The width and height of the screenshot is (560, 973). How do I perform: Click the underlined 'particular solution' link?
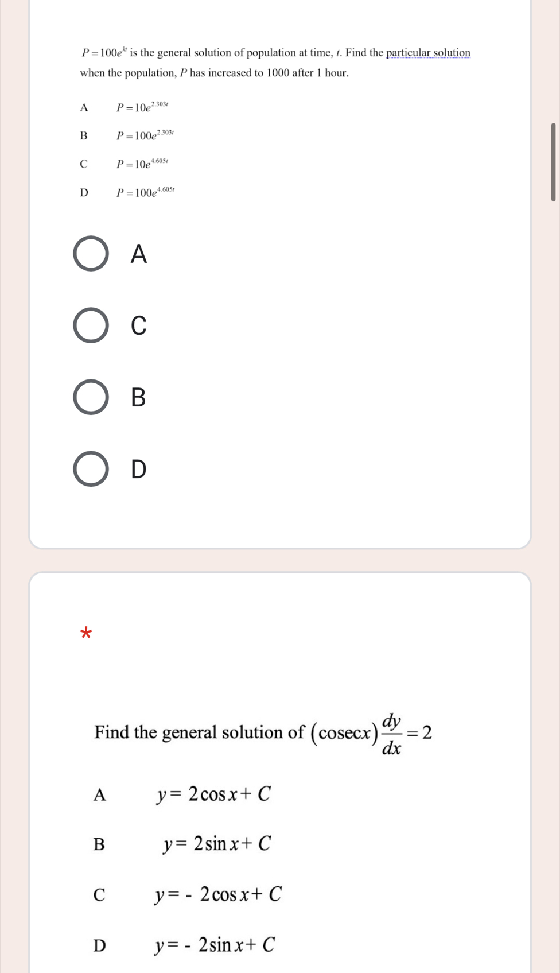tap(428, 52)
